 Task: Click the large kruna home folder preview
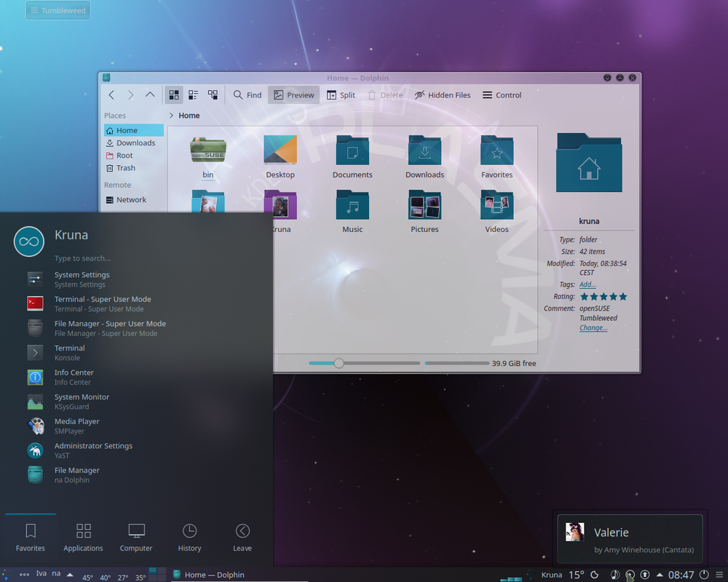point(589,163)
